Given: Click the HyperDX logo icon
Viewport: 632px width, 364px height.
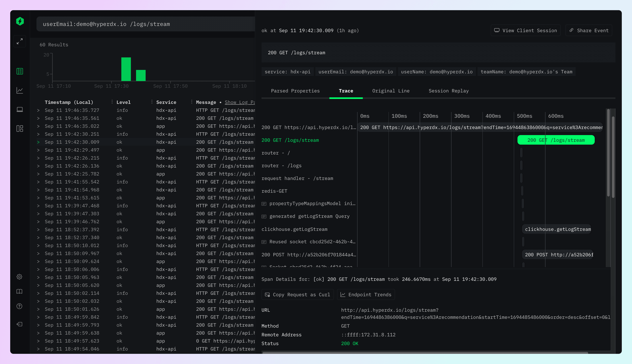Looking at the screenshot, I should click(x=20, y=21).
